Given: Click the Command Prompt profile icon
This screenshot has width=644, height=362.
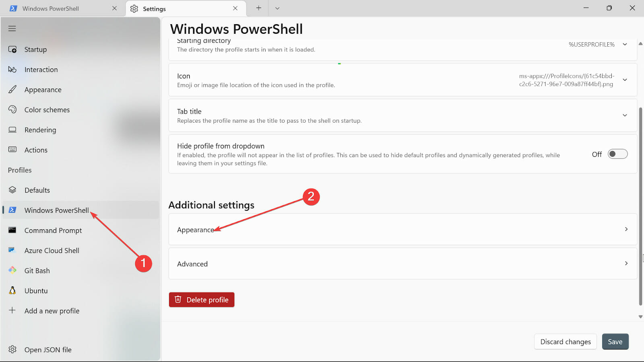Looking at the screenshot, I should click(12, 230).
